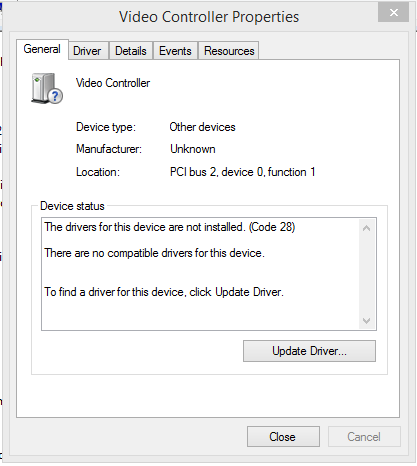Image resolution: width=417 pixels, height=466 pixels.
Task: Click the 'Unknown' manufacturer value
Action: coord(193,149)
